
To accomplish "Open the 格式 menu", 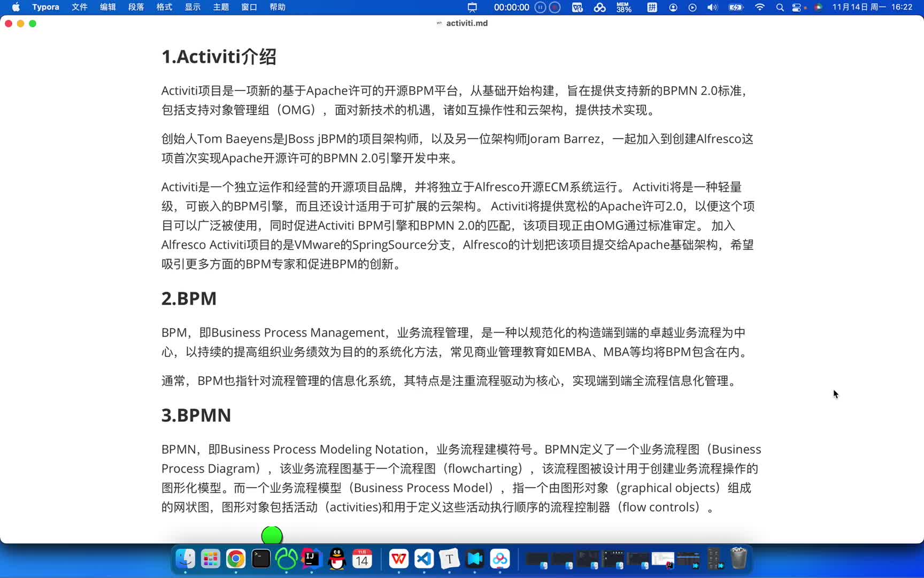I will pos(164,7).
